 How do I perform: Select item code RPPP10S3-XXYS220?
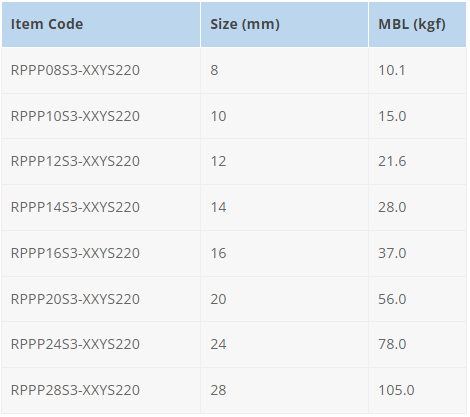pos(75,116)
